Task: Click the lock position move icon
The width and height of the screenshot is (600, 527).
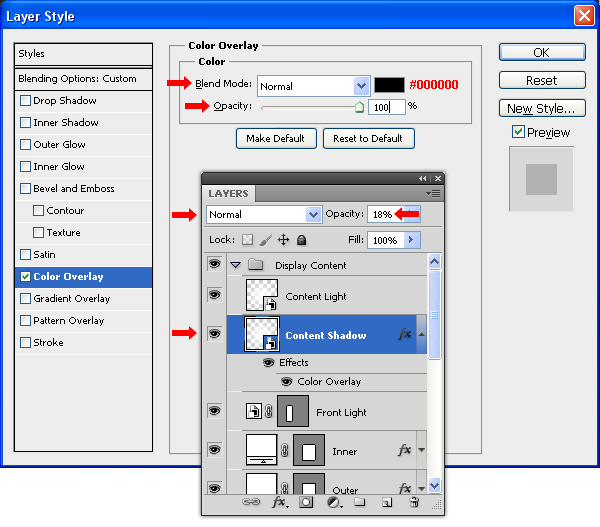Action: coord(283,240)
